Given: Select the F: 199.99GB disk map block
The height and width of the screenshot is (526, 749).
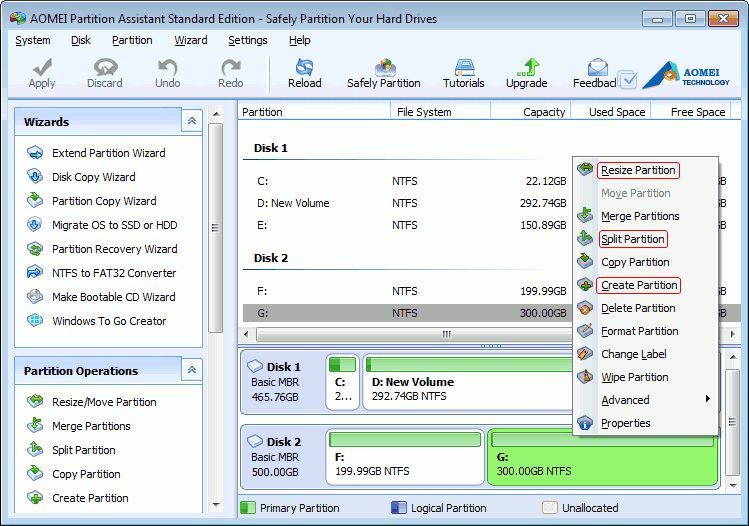Looking at the screenshot, I should [405, 457].
